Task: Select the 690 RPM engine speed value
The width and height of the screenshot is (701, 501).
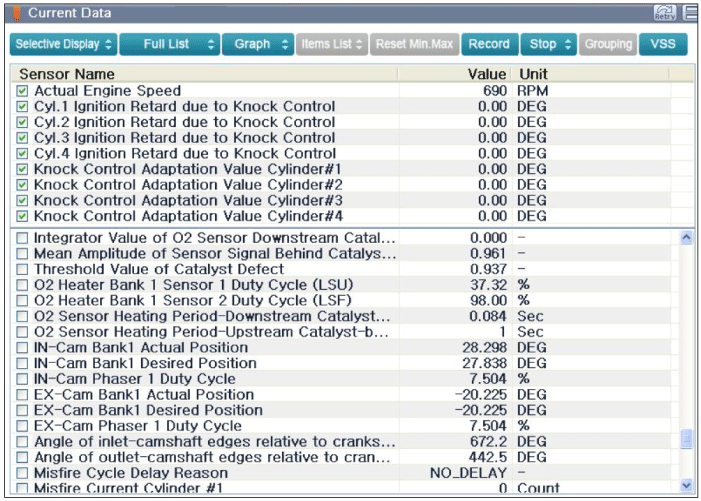Action: (x=495, y=91)
